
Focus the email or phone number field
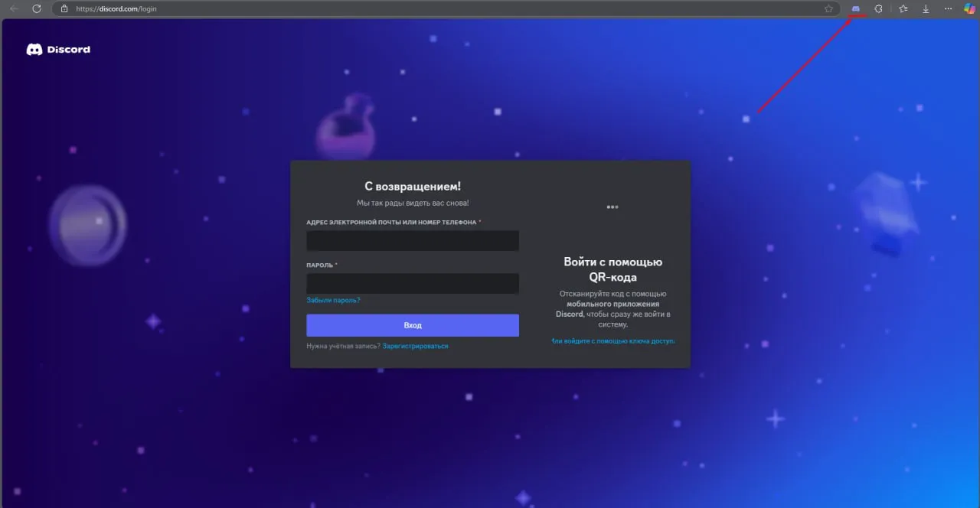tap(412, 241)
